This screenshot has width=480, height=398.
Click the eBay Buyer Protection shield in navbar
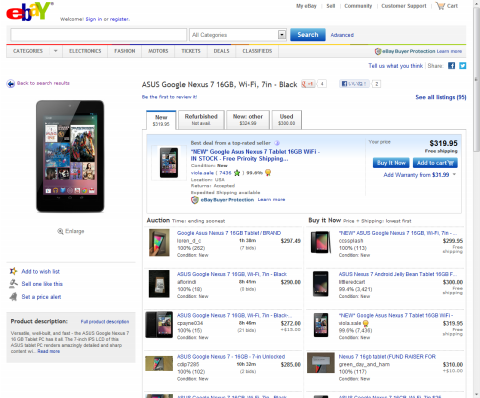point(378,51)
